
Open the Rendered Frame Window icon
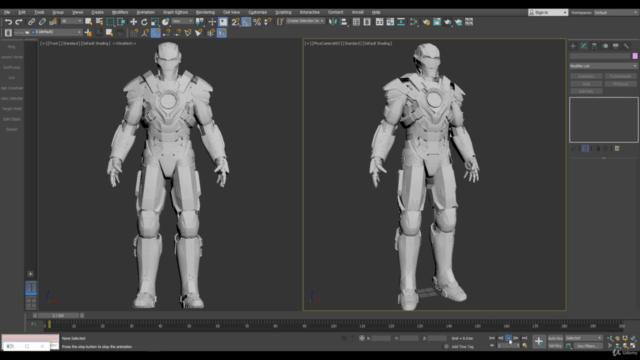pos(437,22)
